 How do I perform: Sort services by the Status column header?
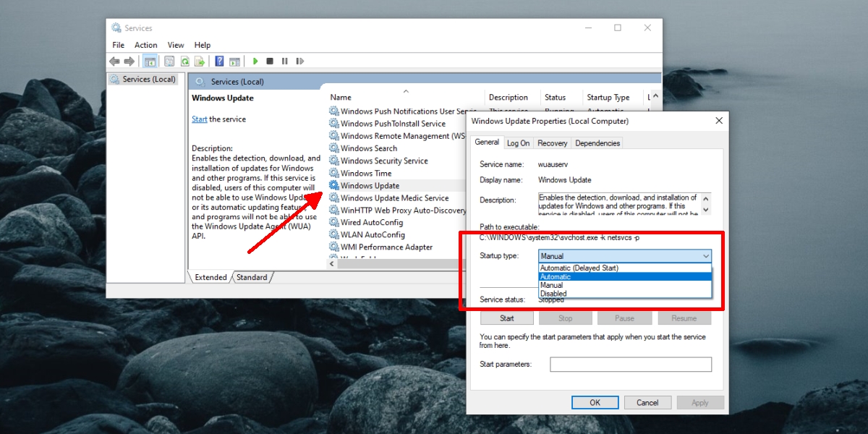[x=561, y=98]
